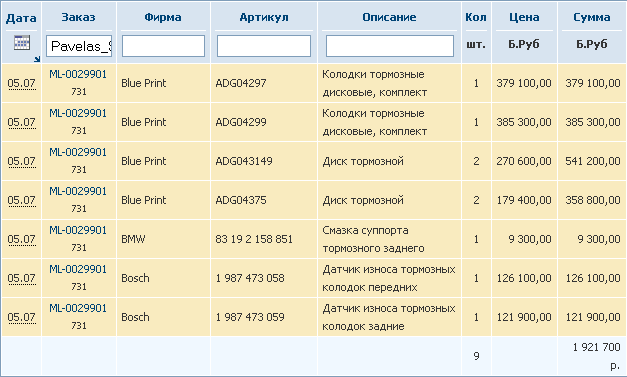Sort by the Кол column header
Image resolution: width=627 pixels, height=377 pixels.
click(x=476, y=17)
